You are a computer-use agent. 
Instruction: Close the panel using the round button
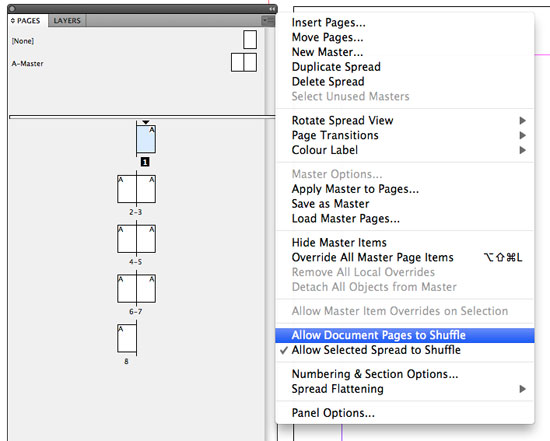[x=12, y=8]
